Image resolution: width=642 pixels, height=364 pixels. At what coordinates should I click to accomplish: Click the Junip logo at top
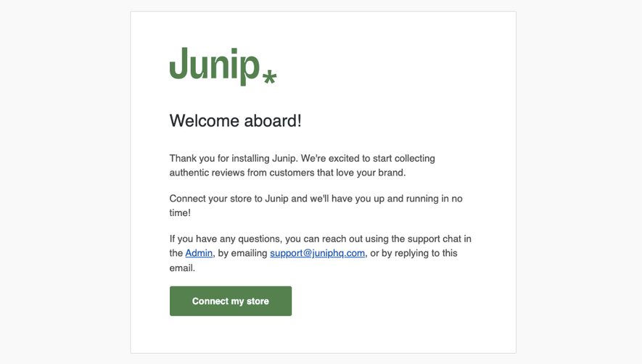223,66
